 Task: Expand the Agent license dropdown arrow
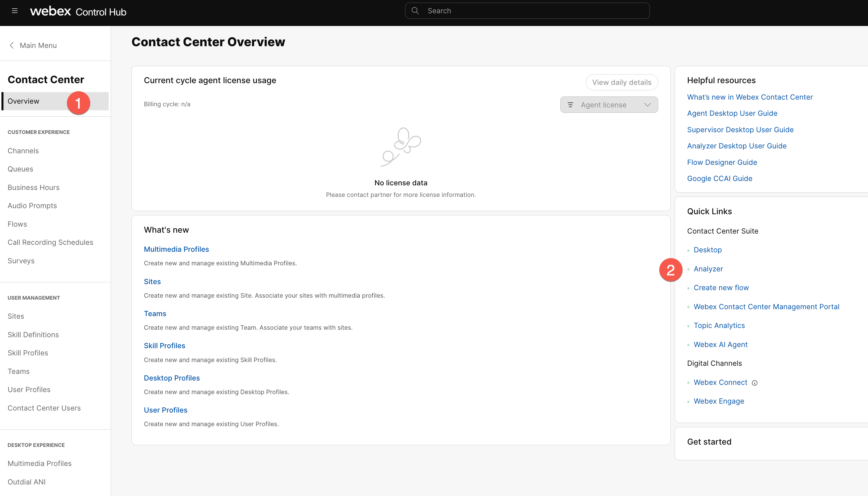[648, 105]
